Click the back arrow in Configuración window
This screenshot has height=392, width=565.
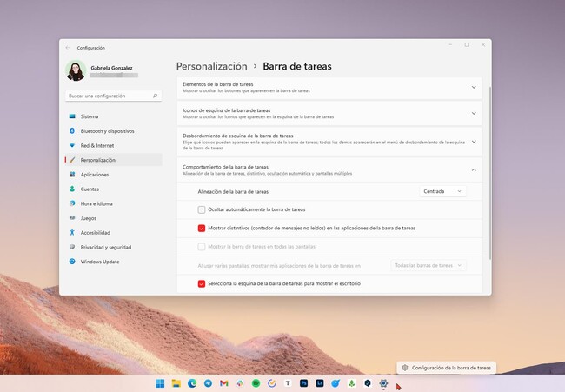tap(68, 48)
